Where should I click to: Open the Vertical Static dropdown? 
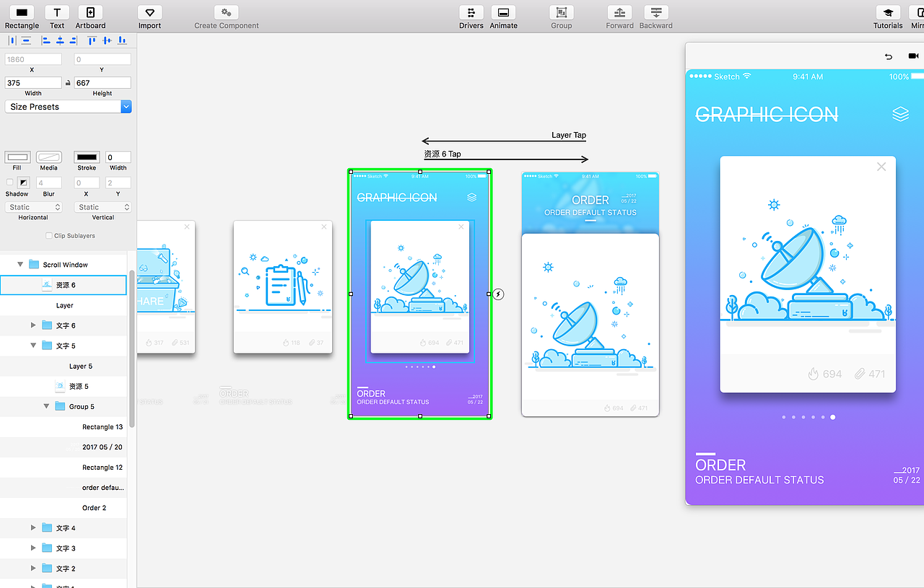[x=103, y=207]
